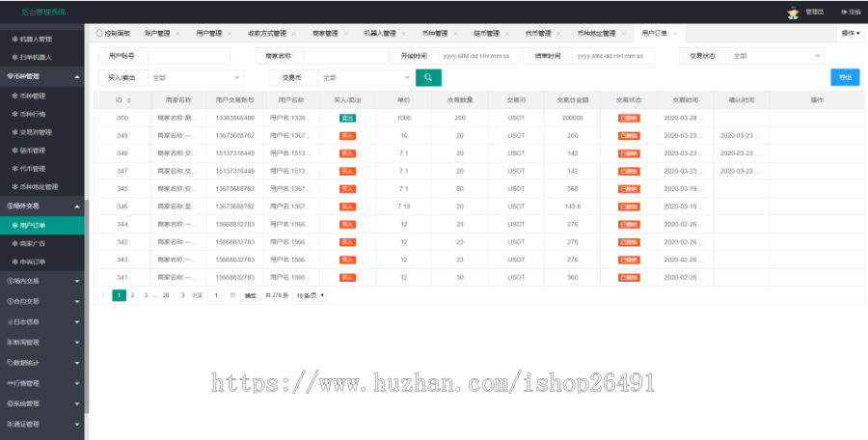Close the 用户订单 tab

coord(675,34)
